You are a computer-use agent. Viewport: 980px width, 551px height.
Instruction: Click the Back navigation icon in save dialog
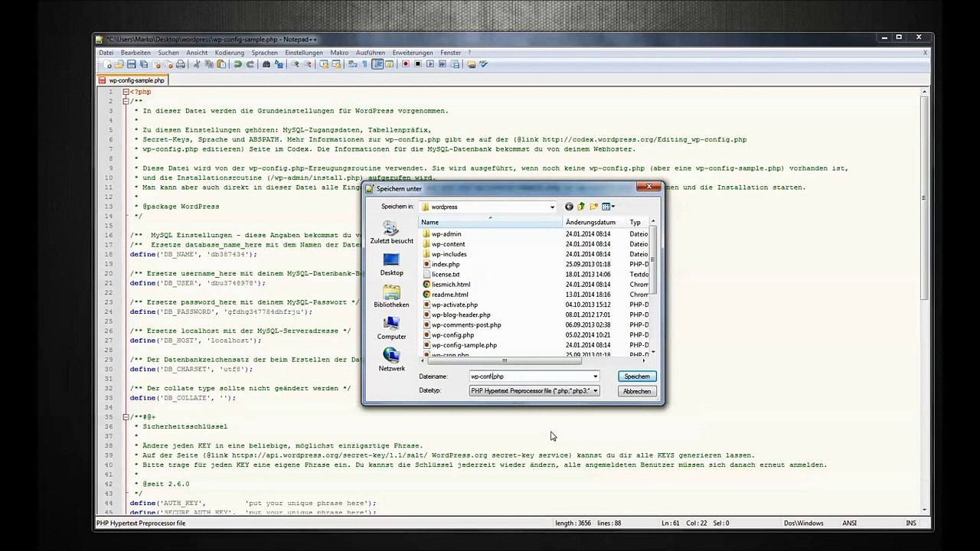coord(569,207)
